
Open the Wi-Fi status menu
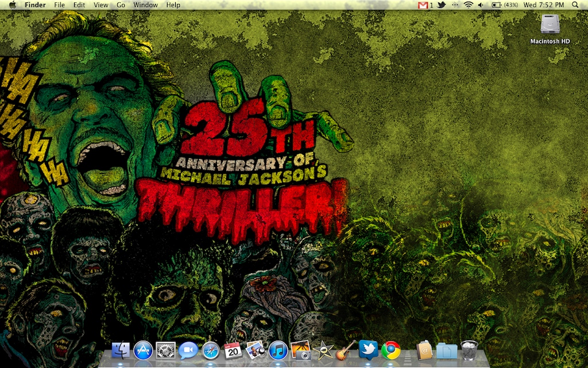[469, 5]
